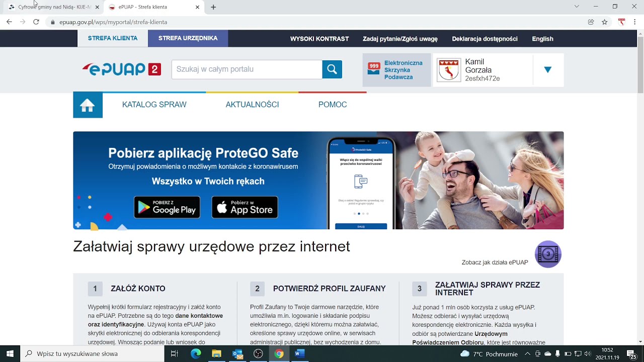Click the taskbar clock showing 10:52
The height and width of the screenshot is (362, 644).
point(607,354)
